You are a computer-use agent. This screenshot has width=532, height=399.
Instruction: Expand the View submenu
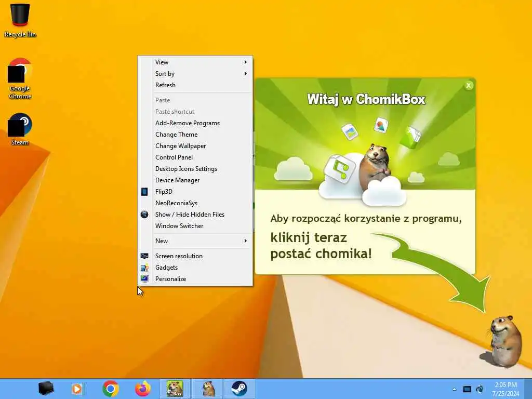coord(202,62)
